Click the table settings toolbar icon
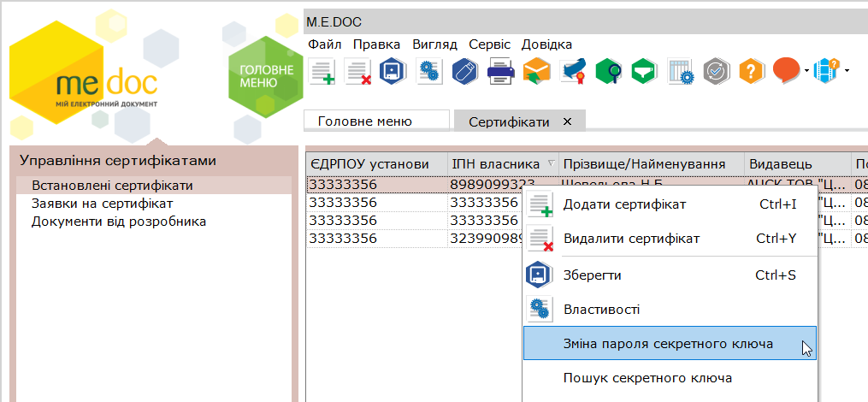 click(681, 72)
